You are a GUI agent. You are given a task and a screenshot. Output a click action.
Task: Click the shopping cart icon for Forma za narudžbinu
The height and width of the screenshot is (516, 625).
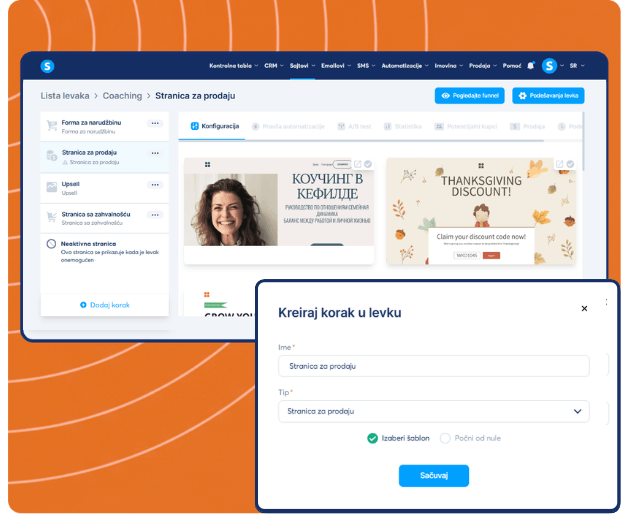(52, 126)
